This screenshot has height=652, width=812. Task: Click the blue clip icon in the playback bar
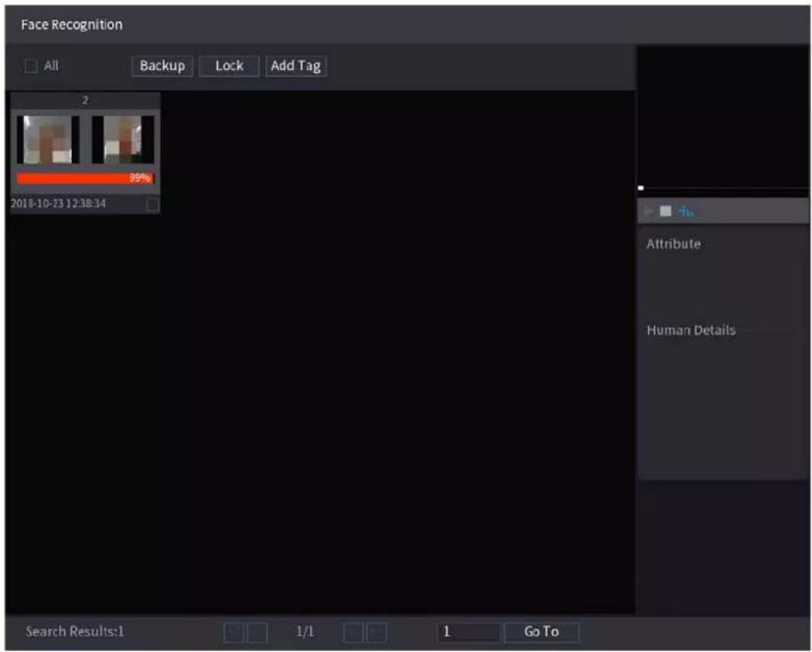click(x=685, y=211)
